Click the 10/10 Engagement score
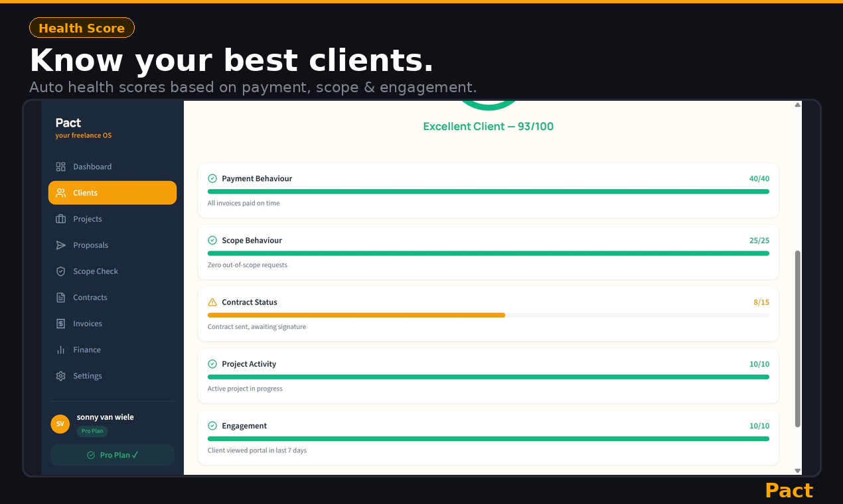 click(x=759, y=426)
